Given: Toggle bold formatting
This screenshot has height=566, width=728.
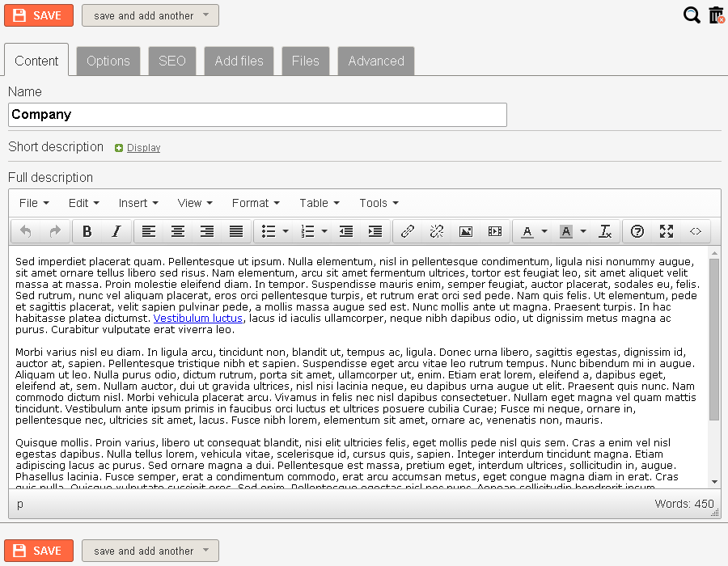Looking at the screenshot, I should coord(87,231).
